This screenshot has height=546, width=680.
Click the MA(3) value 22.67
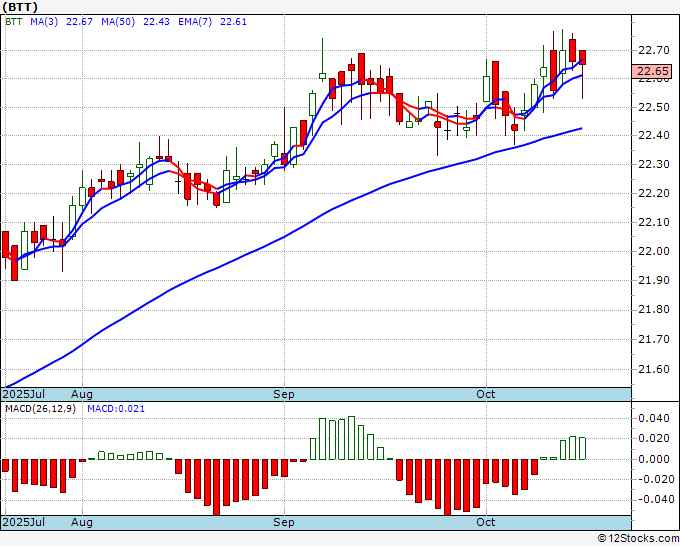click(x=79, y=22)
